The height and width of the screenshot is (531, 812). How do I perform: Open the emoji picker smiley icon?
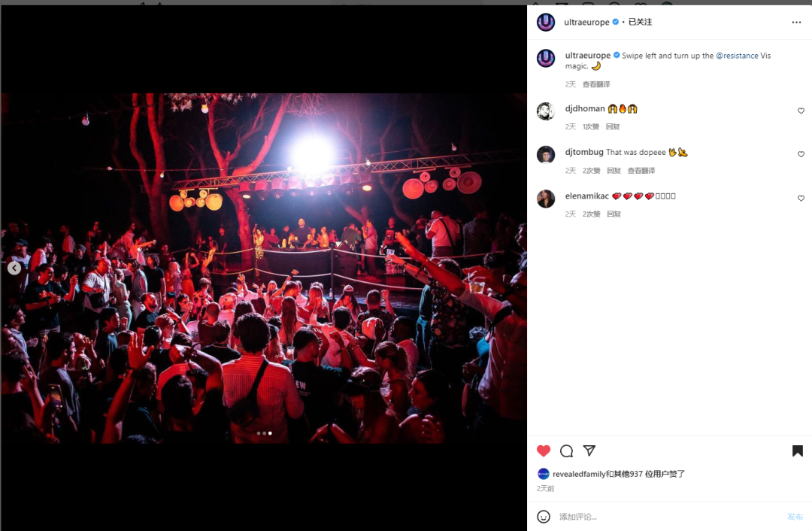pos(544,517)
